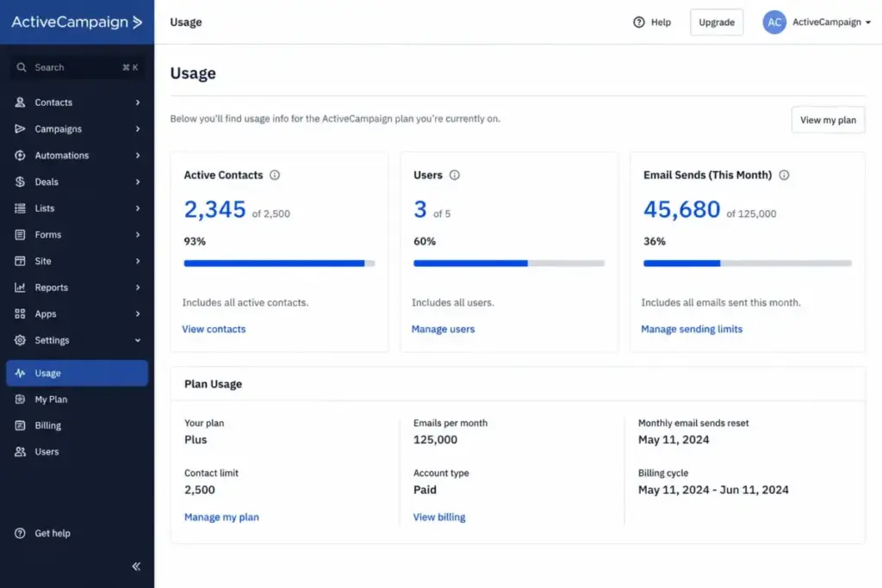Click the Settings gear icon
Image resolution: width=882 pixels, height=588 pixels.
click(x=21, y=340)
